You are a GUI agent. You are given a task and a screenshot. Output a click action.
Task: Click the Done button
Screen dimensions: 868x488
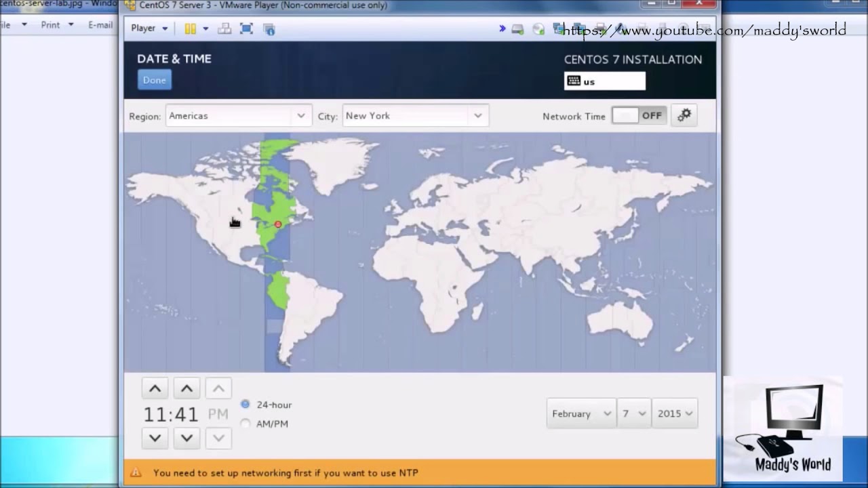[x=155, y=80]
